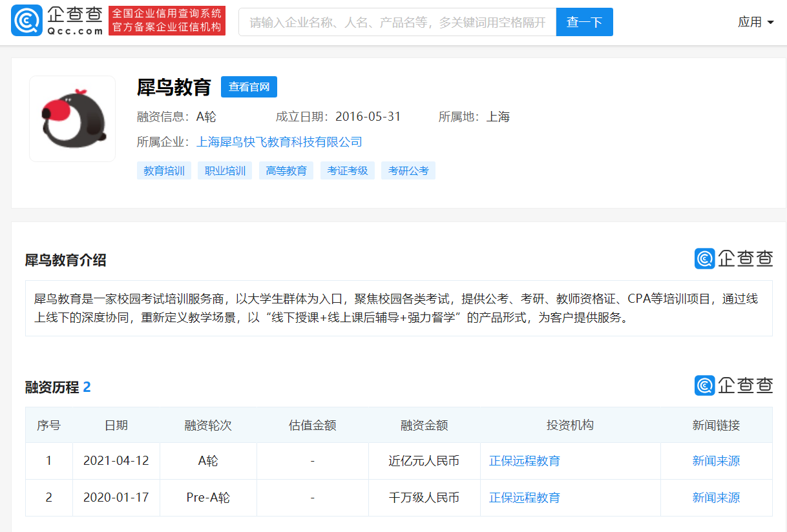787x532 pixels.
Task: Click the 日期 column header
Action: 116,425
